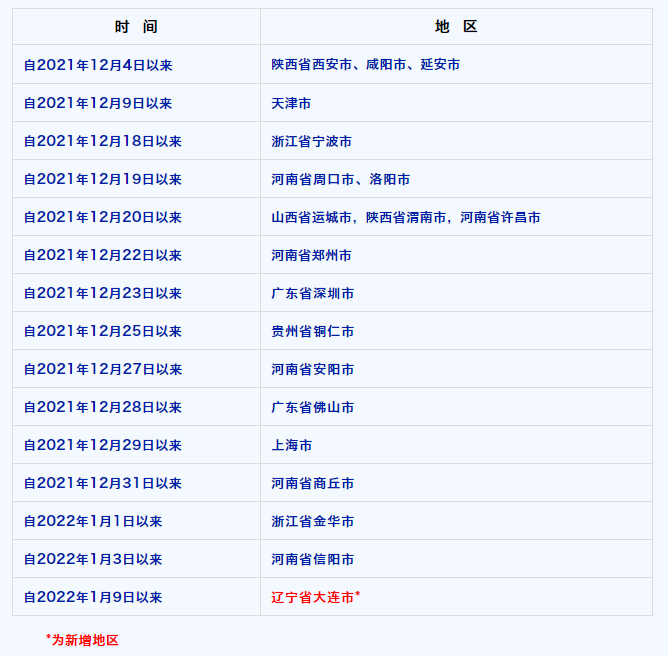Click the 贵州省铜仁市 cell

[456, 331]
